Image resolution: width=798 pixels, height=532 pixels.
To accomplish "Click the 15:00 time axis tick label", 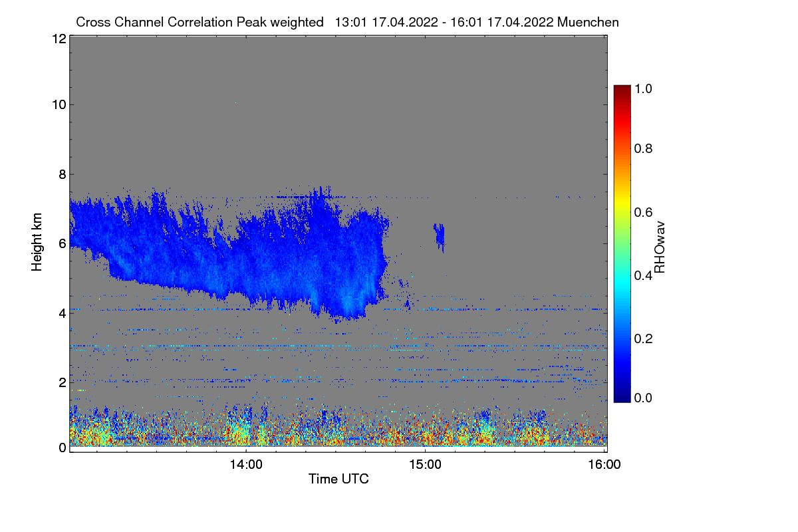I will point(425,465).
